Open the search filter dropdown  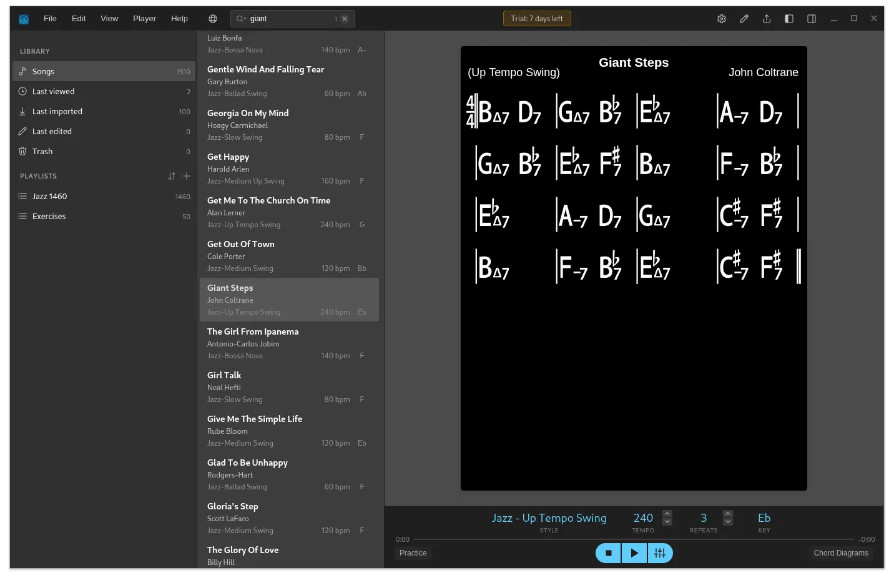(241, 19)
